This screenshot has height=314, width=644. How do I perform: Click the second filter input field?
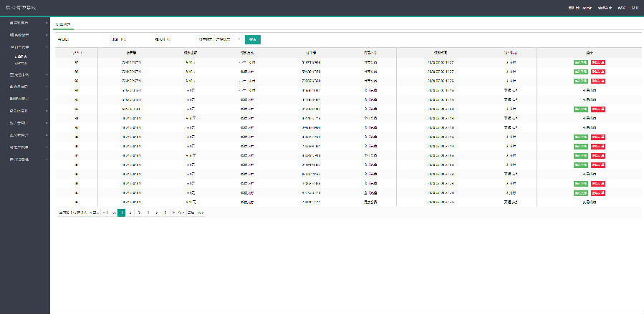click(x=139, y=40)
